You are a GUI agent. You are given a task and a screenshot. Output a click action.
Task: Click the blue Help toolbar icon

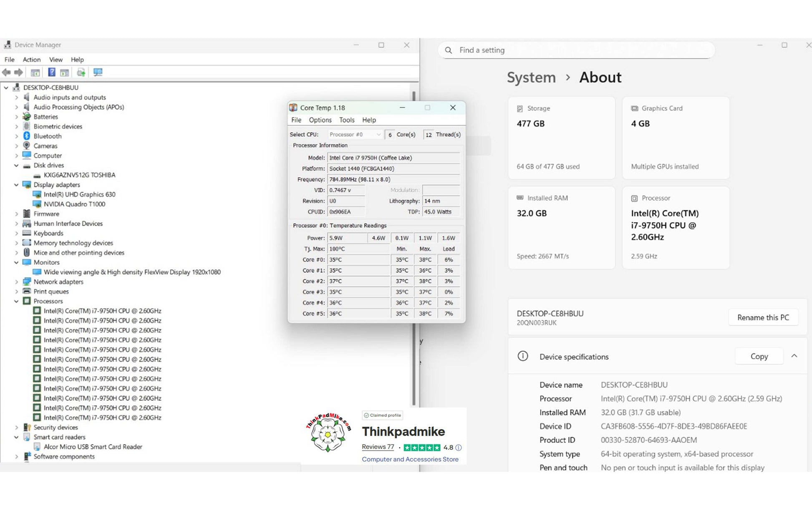click(51, 73)
